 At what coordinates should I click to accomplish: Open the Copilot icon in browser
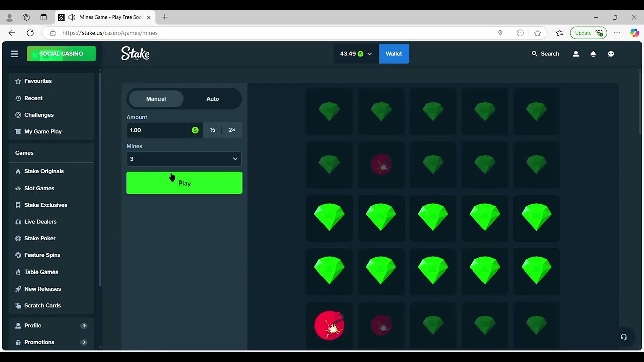click(x=634, y=33)
